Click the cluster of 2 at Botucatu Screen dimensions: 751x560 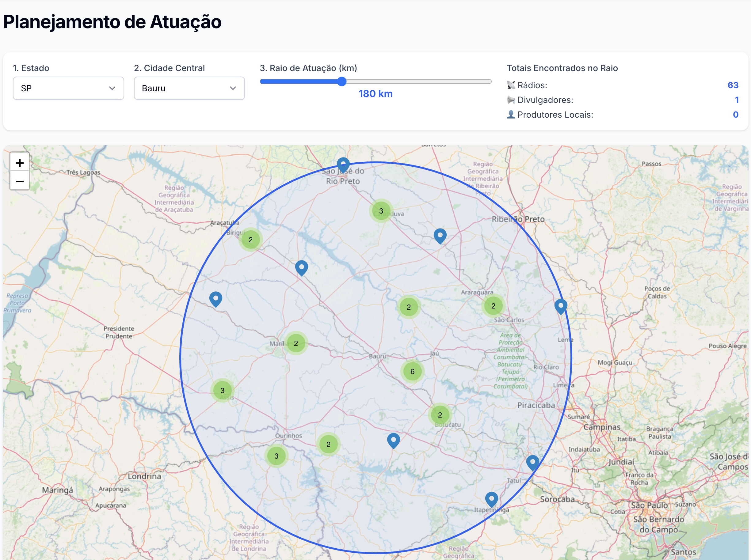click(x=440, y=415)
